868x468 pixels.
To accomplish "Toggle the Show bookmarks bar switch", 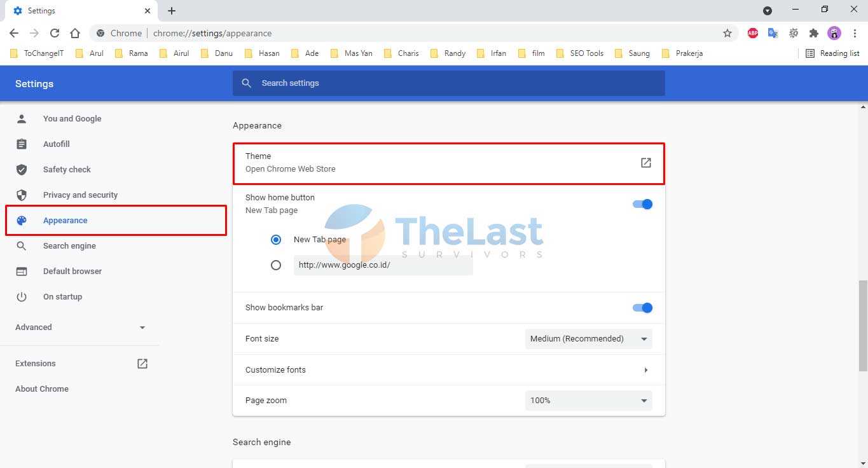I will pos(642,308).
